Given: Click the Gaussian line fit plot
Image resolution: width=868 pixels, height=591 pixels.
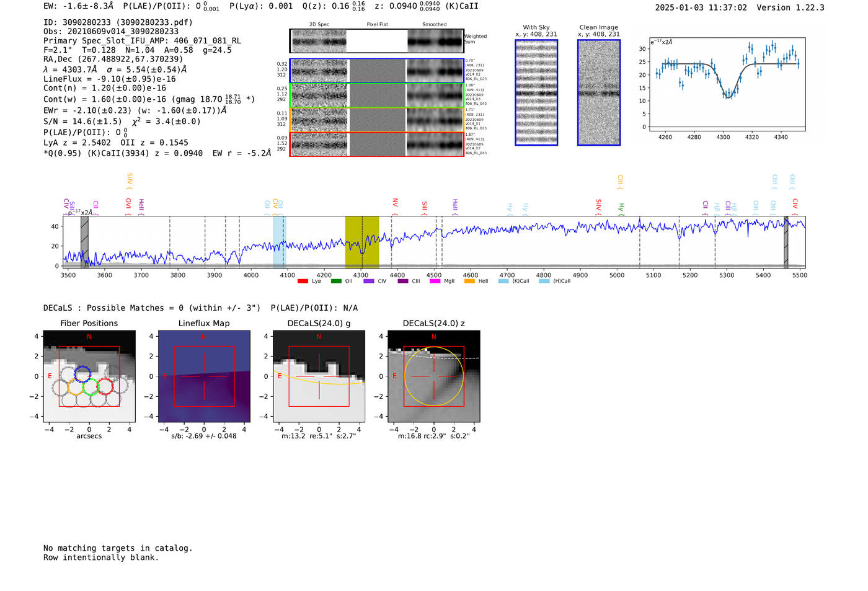Looking at the screenshot, I should point(727,84).
